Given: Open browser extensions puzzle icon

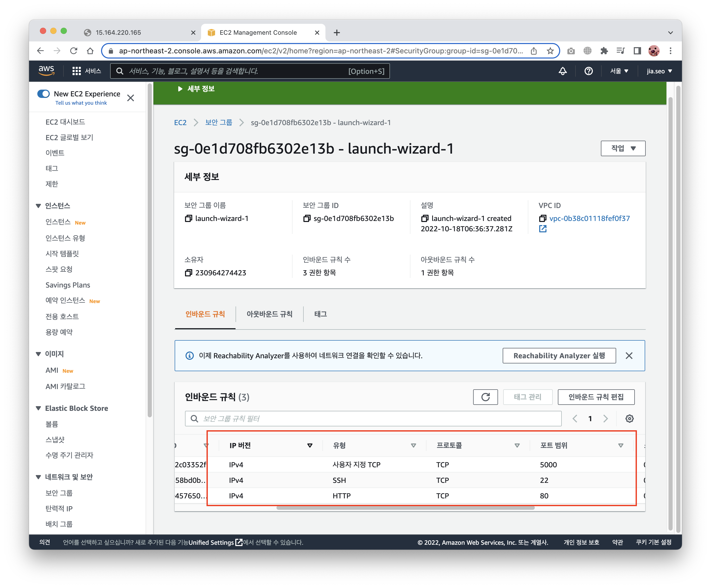Looking at the screenshot, I should 604,51.
